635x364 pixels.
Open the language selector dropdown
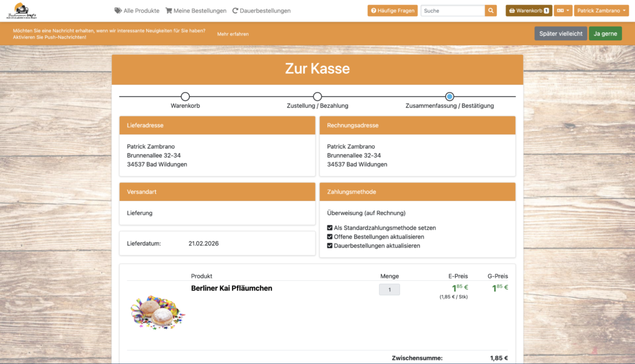(563, 11)
